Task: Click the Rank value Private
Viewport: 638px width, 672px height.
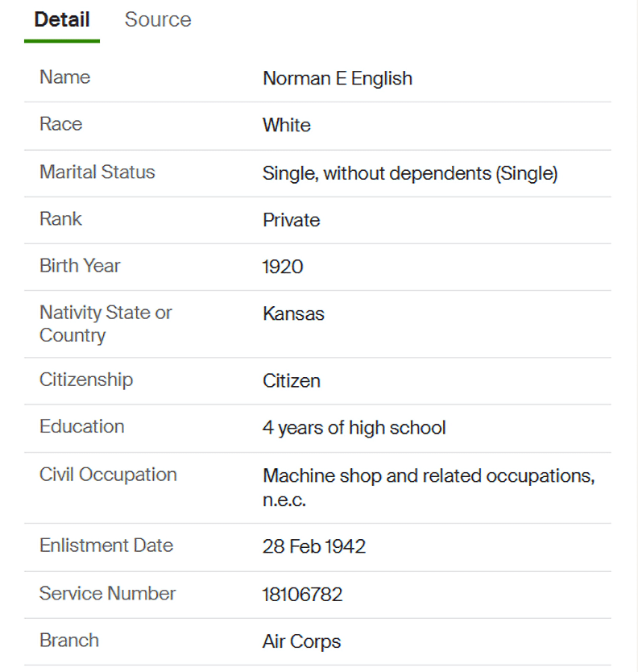Action: [x=291, y=220]
